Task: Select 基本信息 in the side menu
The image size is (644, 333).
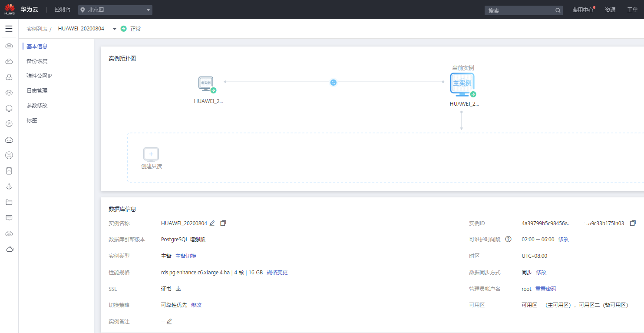Action: pyautogui.click(x=37, y=46)
